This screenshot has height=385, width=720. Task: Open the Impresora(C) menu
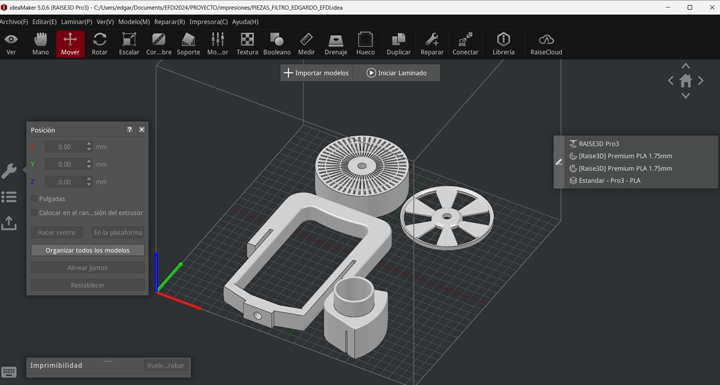[x=208, y=22]
